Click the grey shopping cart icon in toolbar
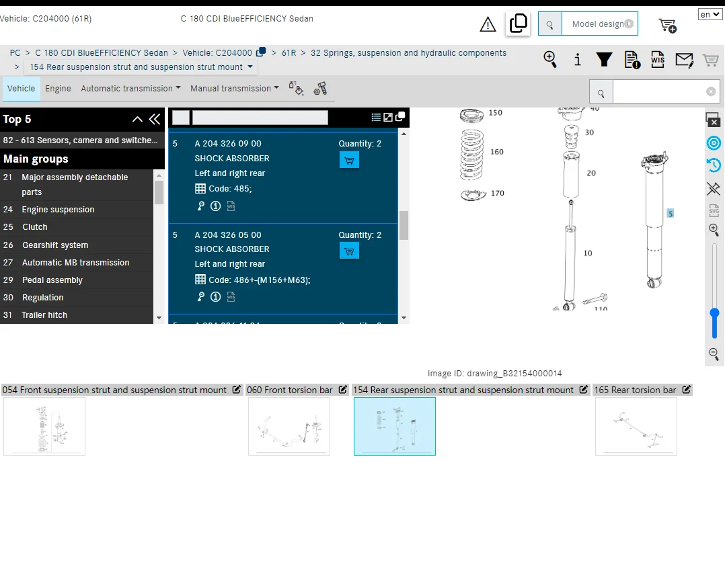Screen dimensions: 725x588 [x=711, y=60]
